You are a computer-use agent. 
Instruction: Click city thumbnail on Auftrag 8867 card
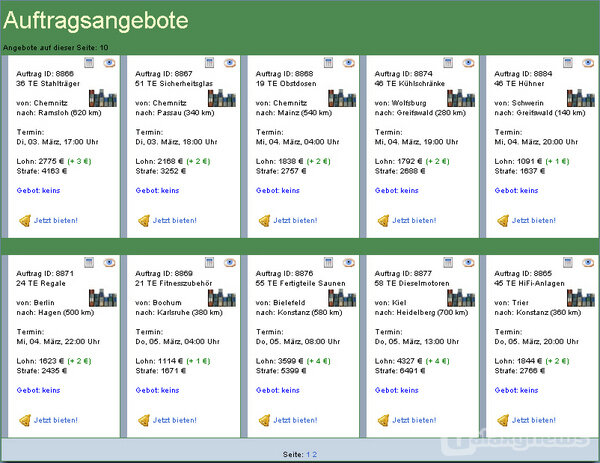pyautogui.click(x=222, y=98)
